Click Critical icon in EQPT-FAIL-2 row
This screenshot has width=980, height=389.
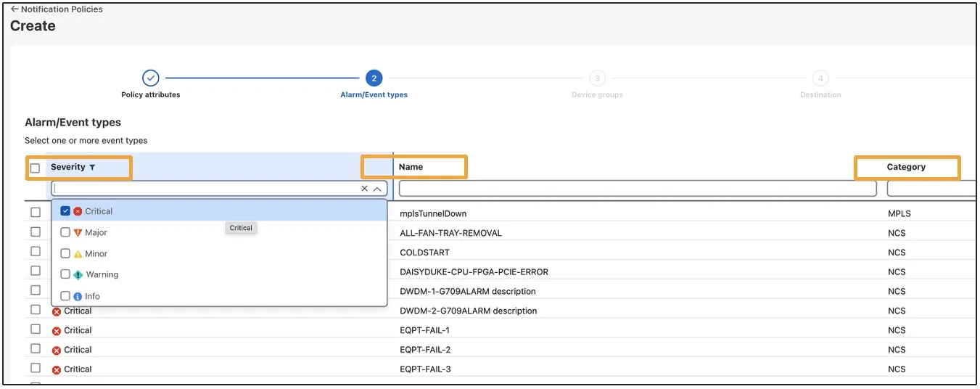(x=57, y=351)
